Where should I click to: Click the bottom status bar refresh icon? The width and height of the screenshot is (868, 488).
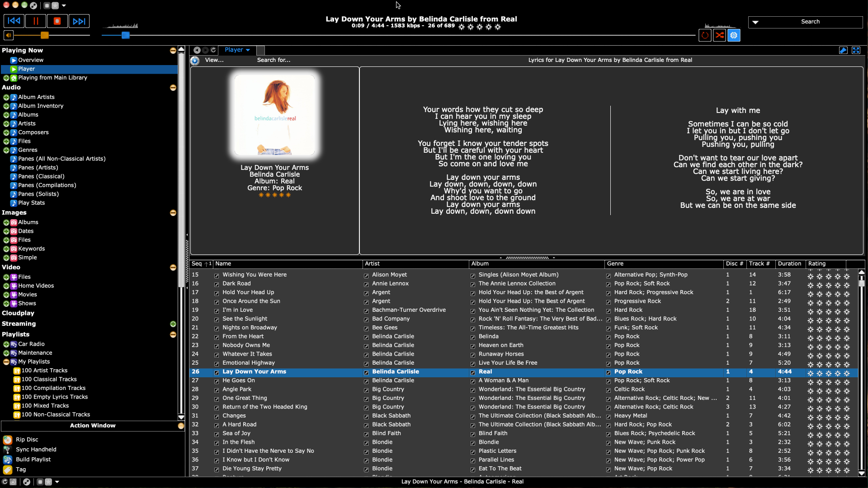coord(5,482)
